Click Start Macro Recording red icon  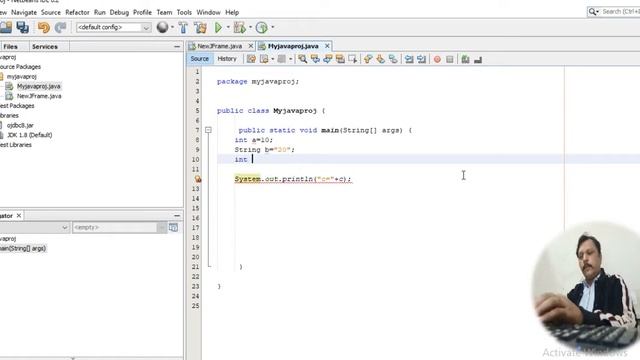tap(437, 60)
